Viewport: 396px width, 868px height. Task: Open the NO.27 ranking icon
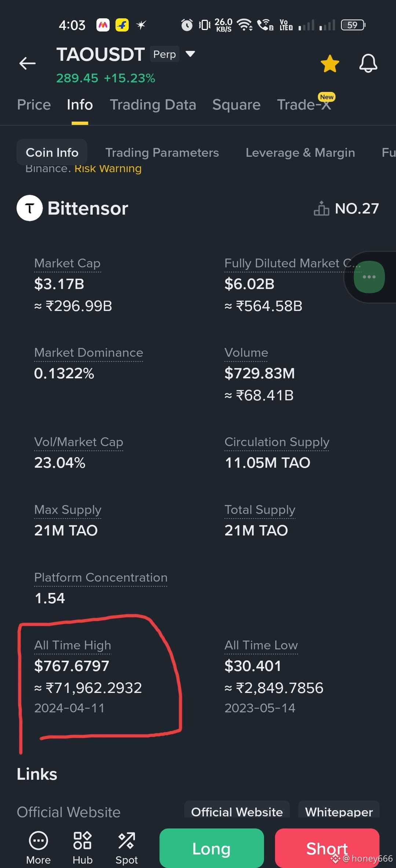tap(321, 208)
